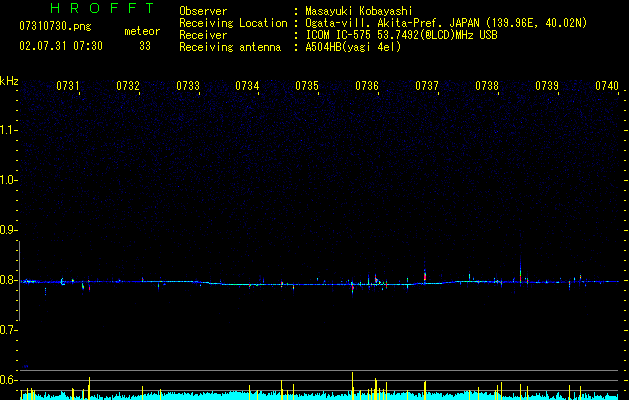Click the Receiving Location label
The width and height of the screenshot is (629, 400).
click(x=233, y=23)
